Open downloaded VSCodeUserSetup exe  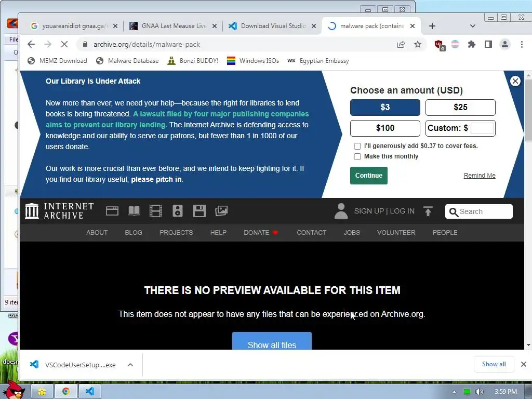click(74, 365)
